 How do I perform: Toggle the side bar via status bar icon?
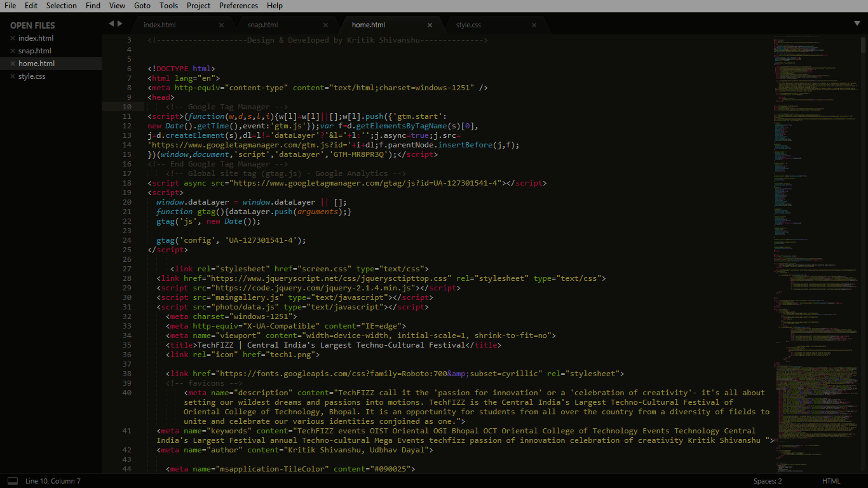click(x=12, y=481)
